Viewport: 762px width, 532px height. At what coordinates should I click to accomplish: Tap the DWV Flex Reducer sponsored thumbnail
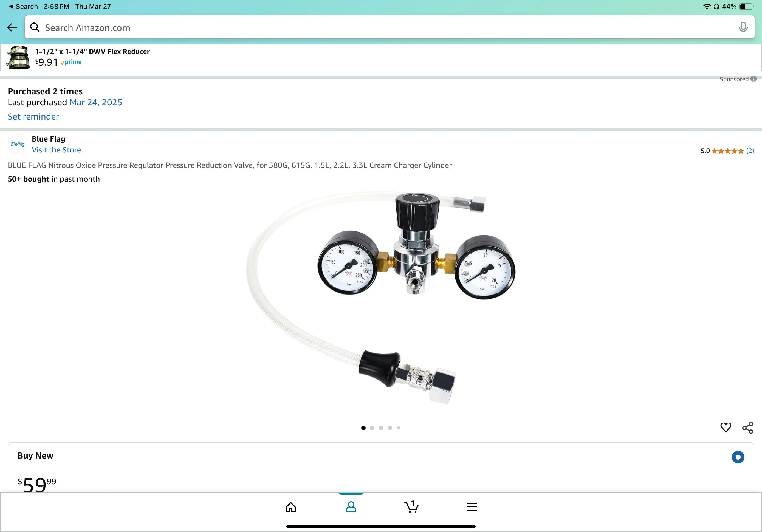(18, 57)
